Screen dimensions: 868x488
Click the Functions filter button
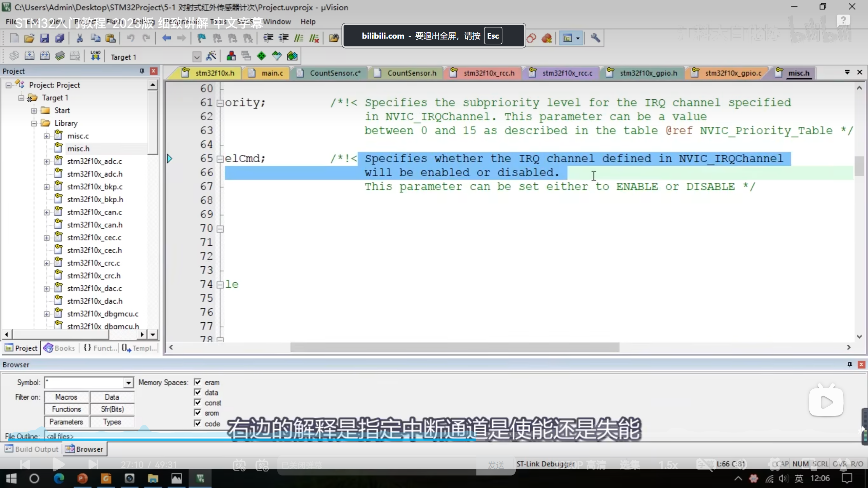[x=66, y=409]
